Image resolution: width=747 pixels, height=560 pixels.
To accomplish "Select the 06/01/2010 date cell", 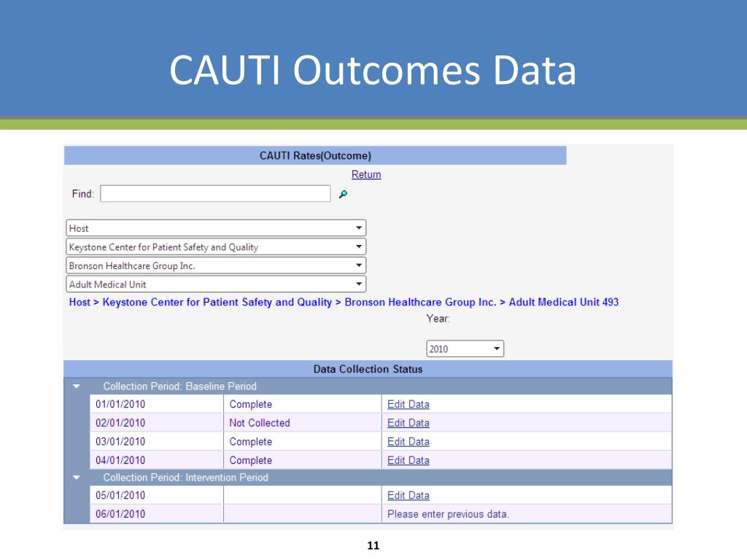I will 157,514.
